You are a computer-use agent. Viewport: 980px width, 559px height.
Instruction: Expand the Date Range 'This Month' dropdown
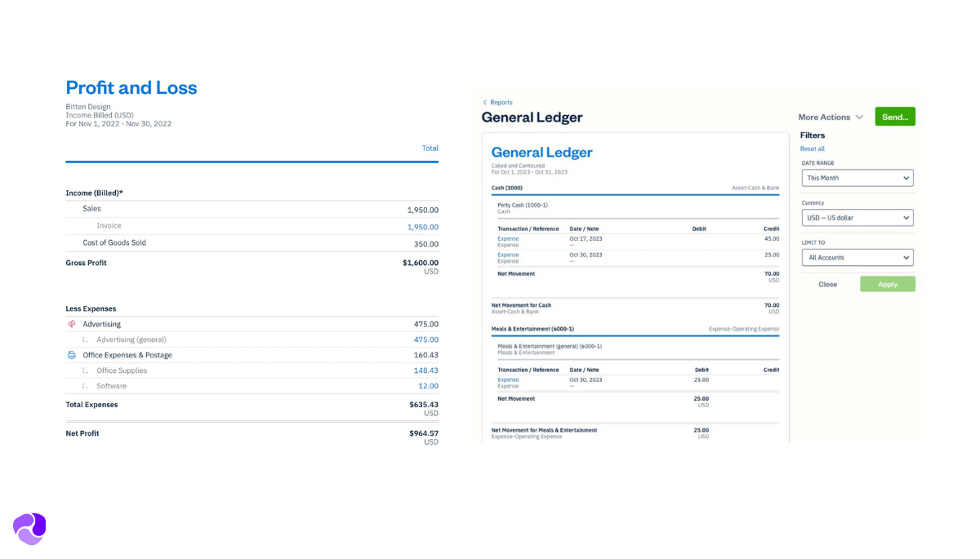[857, 178]
